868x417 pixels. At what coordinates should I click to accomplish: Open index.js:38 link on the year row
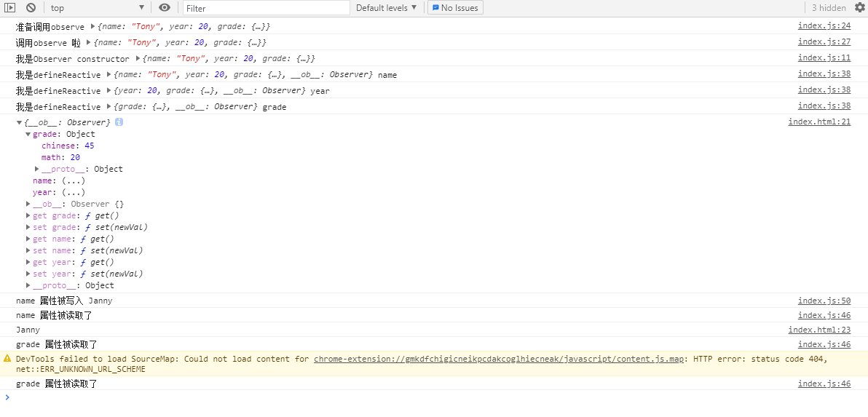point(824,90)
